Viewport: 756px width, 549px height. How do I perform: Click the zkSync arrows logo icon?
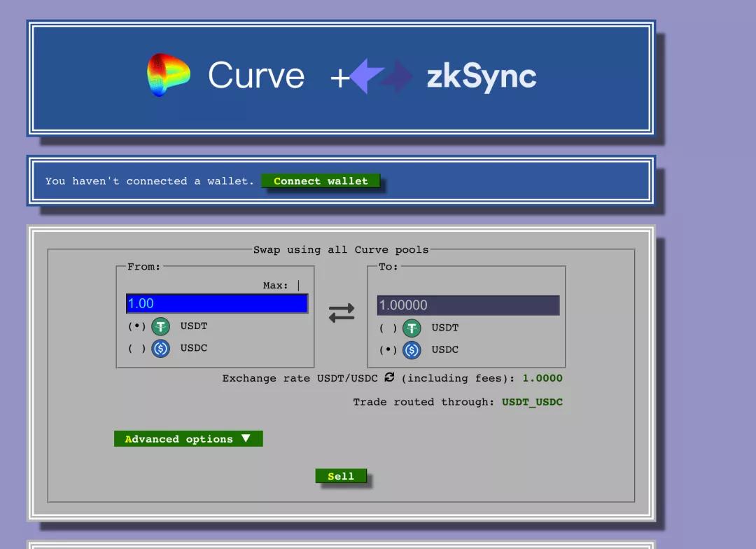[x=381, y=76]
